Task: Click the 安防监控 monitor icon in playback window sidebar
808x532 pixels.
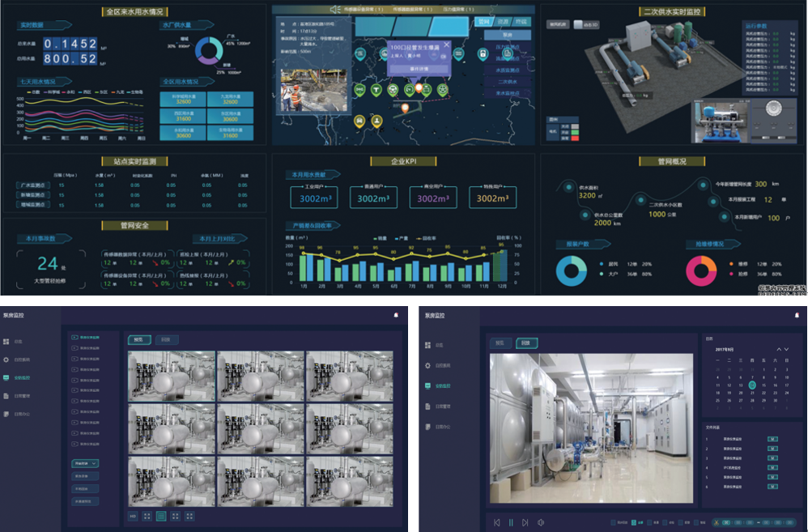Action: (x=427, y=385)
